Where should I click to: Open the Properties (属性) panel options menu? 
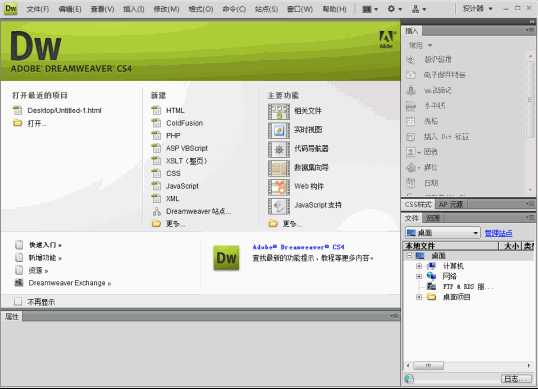tap(395, 316)
